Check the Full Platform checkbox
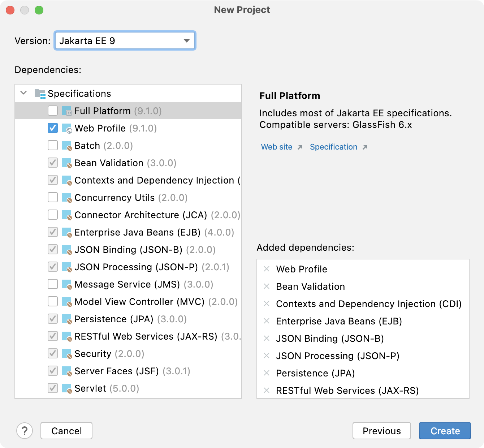 pos(52,111)
